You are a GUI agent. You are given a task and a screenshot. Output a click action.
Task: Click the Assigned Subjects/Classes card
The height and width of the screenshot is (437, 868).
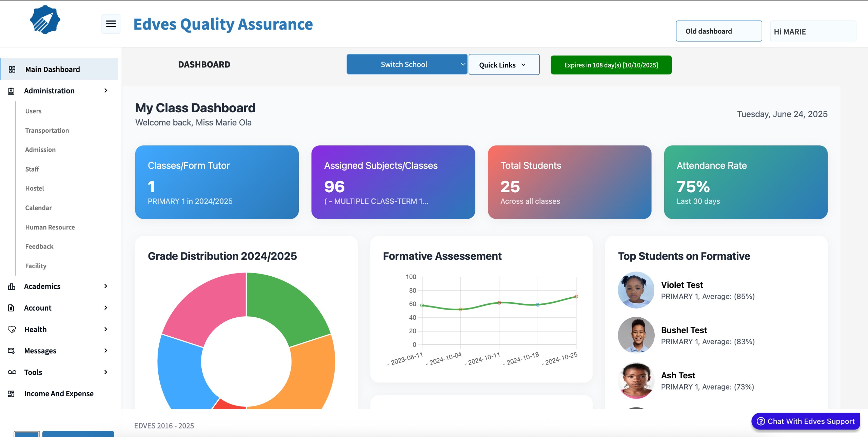click(393, 182)
